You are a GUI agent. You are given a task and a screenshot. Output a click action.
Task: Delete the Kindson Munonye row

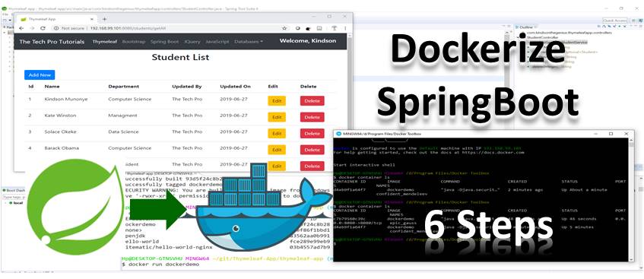312,100
